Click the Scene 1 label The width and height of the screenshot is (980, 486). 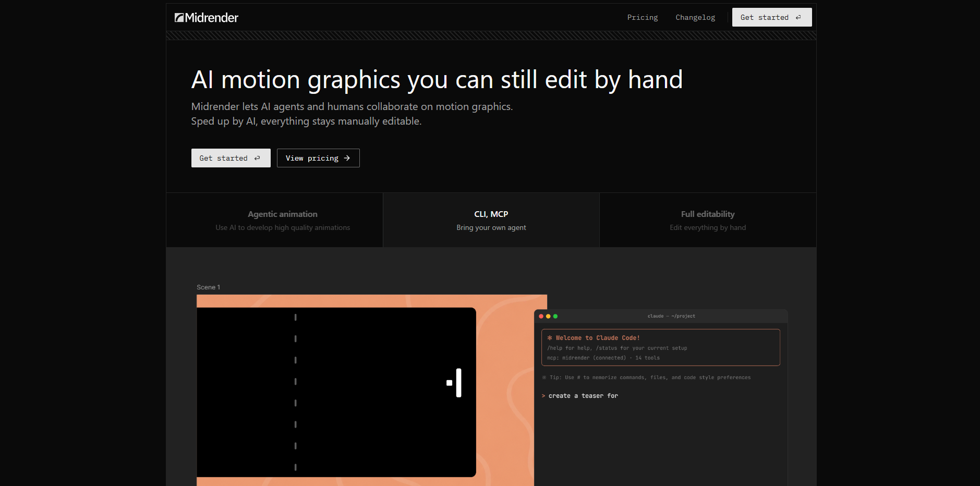[x=208, y=287]
